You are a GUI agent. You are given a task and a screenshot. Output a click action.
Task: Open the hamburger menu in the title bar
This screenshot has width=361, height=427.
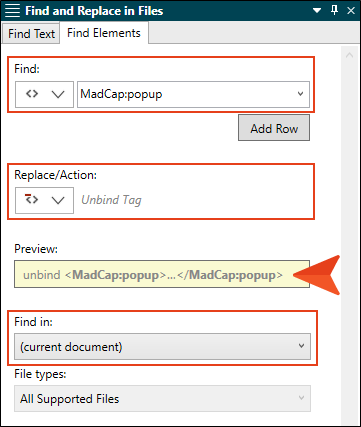click(x=13, y=11)
